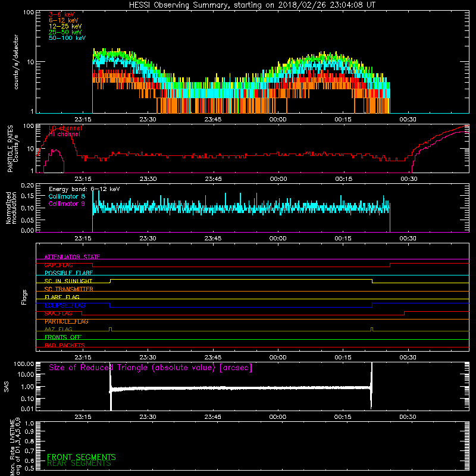Click the ATTENUATOR_STATE flag label
Viewport: 476px width, 476px height.
(72, 257)
